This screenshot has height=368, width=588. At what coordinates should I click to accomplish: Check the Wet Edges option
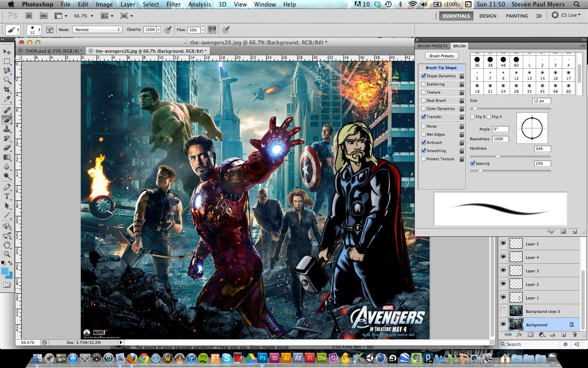(x=423, y=135)
